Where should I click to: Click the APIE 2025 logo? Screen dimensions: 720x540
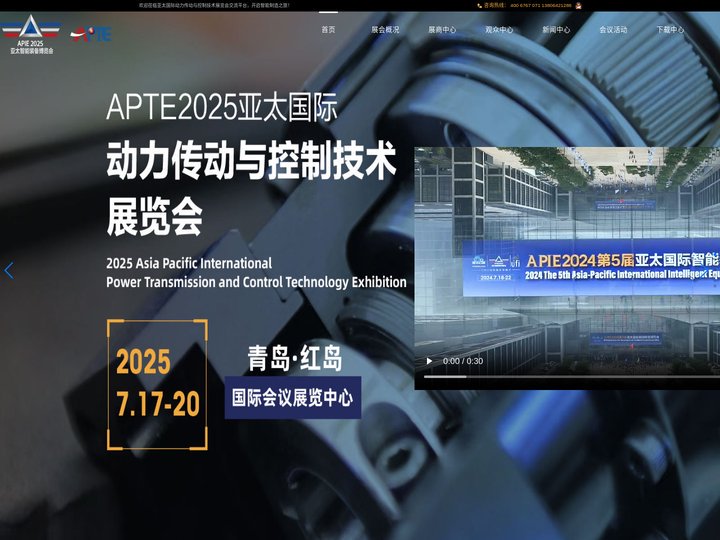(x=31, y=34)
